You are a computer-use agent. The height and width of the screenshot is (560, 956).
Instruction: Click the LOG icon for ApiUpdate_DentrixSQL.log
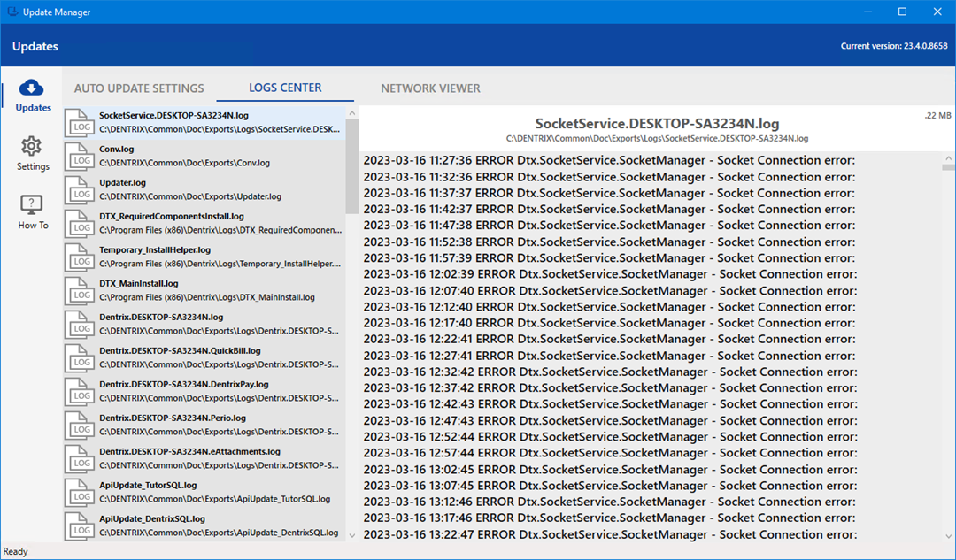tap(80, 525)
